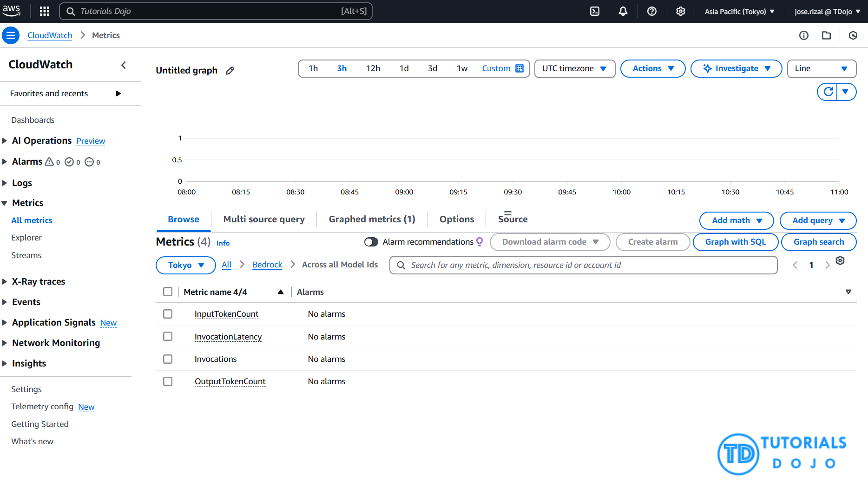
Task: Open console settings gear in top bar
Action: click(681, 11)
